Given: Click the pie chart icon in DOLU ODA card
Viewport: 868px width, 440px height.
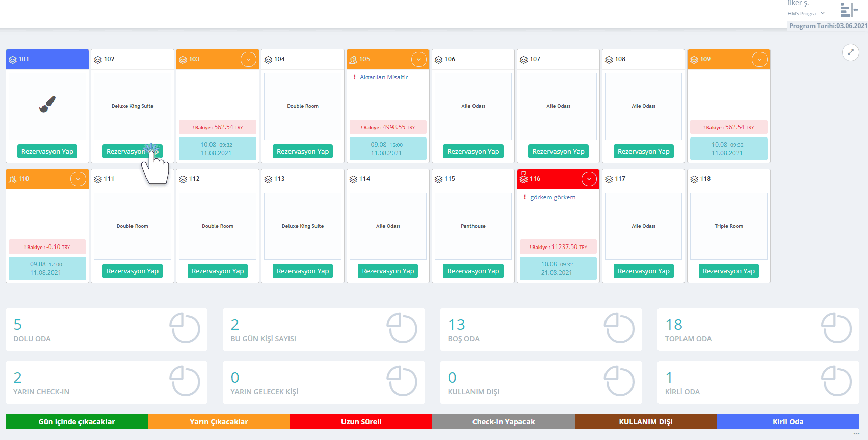Looking at the screenshot, I should tap(185, 328).
